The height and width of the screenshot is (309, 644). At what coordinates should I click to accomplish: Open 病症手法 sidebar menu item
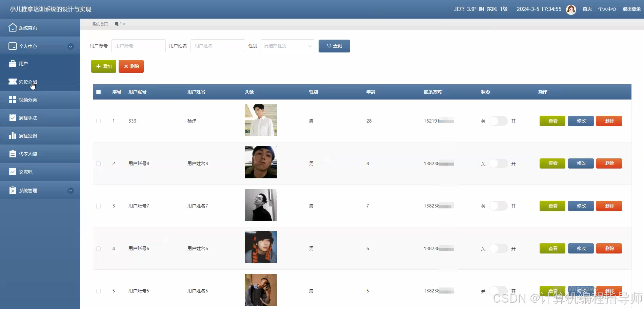click(x=40, y=117)
